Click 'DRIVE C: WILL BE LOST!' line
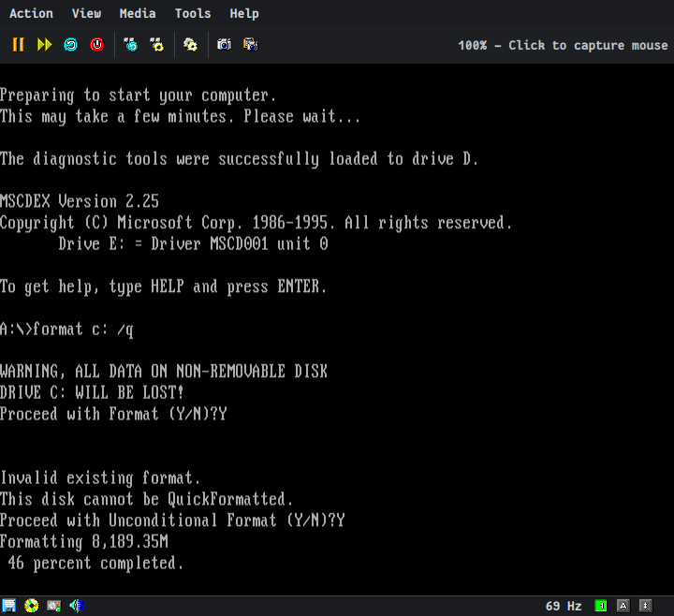The height and width of the screenshot is (616, 674). click(x=92, y=393)
